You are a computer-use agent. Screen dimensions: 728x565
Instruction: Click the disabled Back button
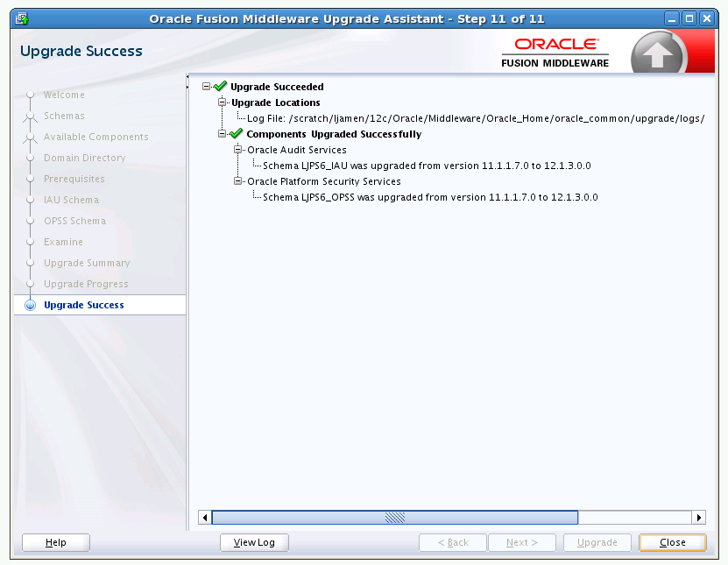coord(453,542)
